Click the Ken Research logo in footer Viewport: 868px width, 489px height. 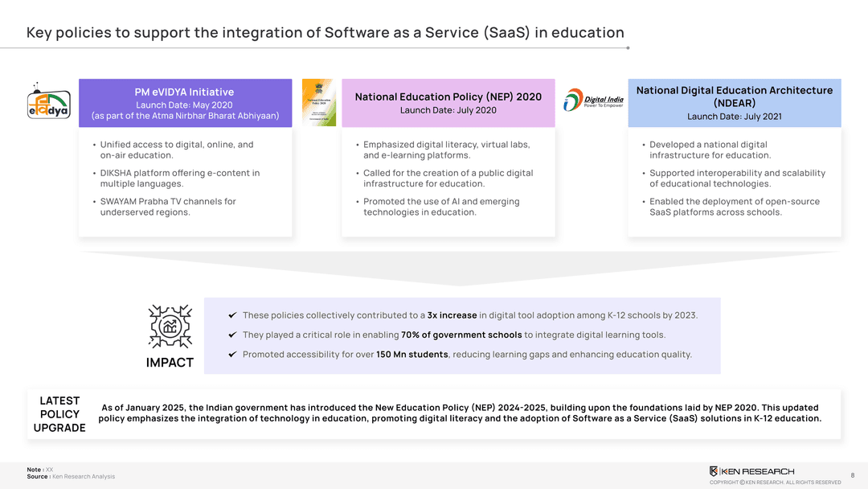(x=751, y=471)
